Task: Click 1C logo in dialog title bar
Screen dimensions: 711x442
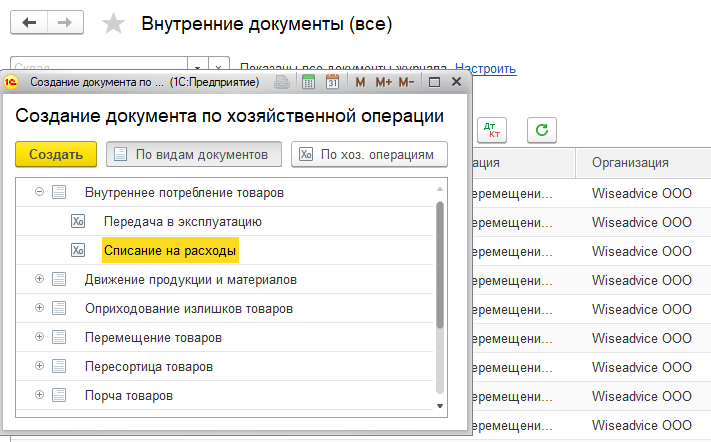Action: [11, 82]
